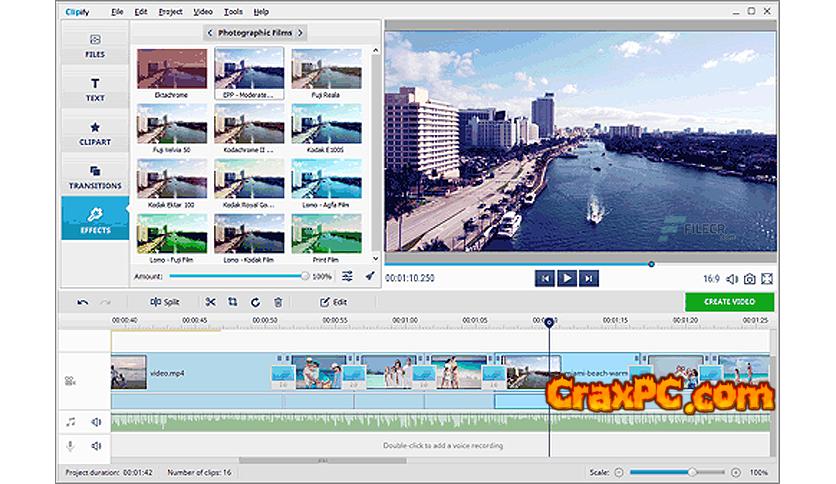Open the 16:9 aspect ratio selector
The width and height of the screenshot is (836, 484).
click(x=711, y=279)
